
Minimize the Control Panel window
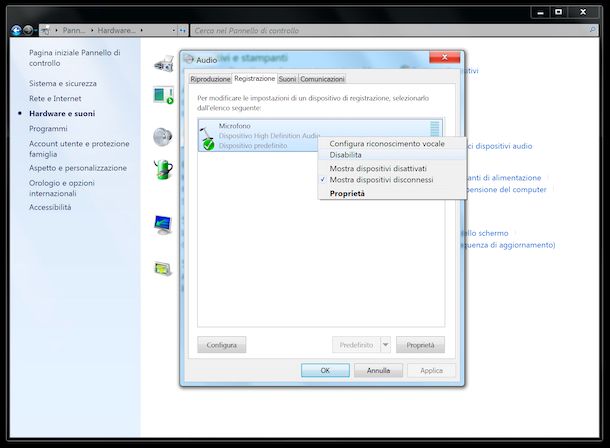click(540, 12)
